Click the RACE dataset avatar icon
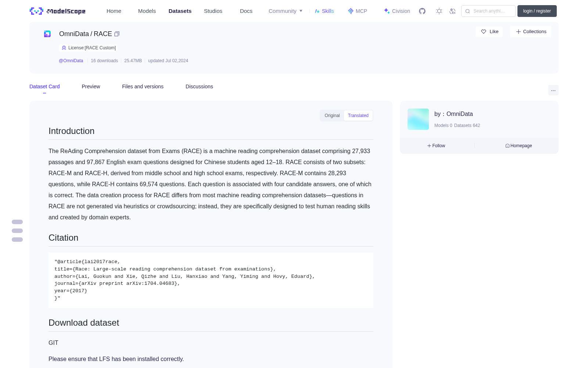 (47, 34)
